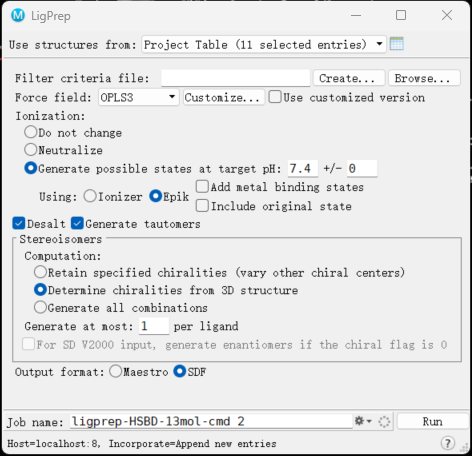Viewport: 472px width, 456px height.
Task: Uncheck the Desalt checkbox
Action: [x=19, y=223]
